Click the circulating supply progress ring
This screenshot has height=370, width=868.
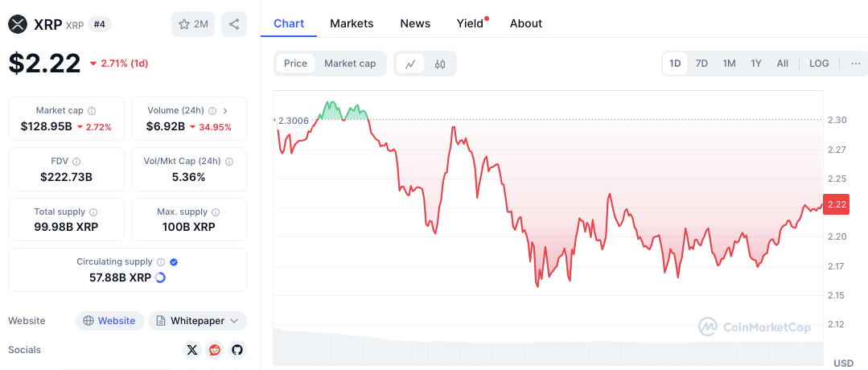pyautogui.click(x=160, y=277)
